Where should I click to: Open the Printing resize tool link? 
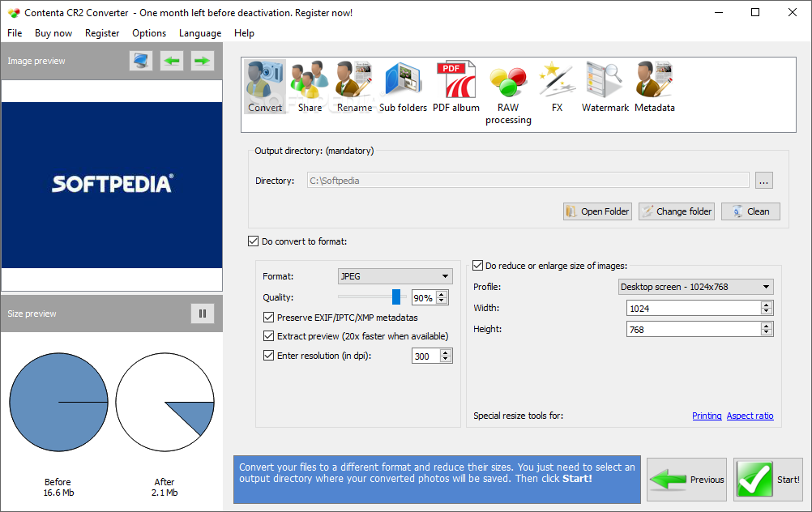(707, 416)
